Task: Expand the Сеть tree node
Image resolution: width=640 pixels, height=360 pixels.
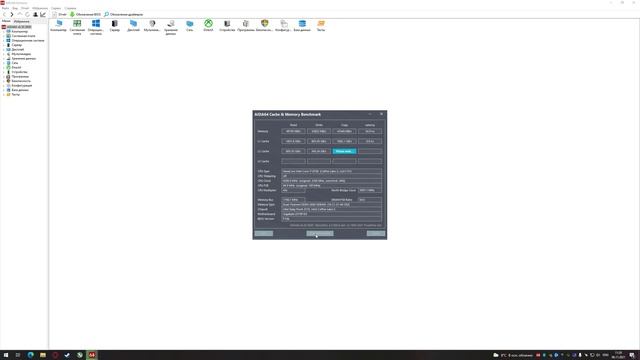Action: [x=4, y=63]
